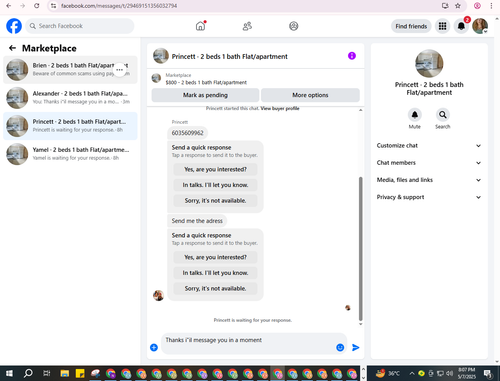500x381 pixels.
Task: Open the Home feed icon
Action: tap(200, 26)
